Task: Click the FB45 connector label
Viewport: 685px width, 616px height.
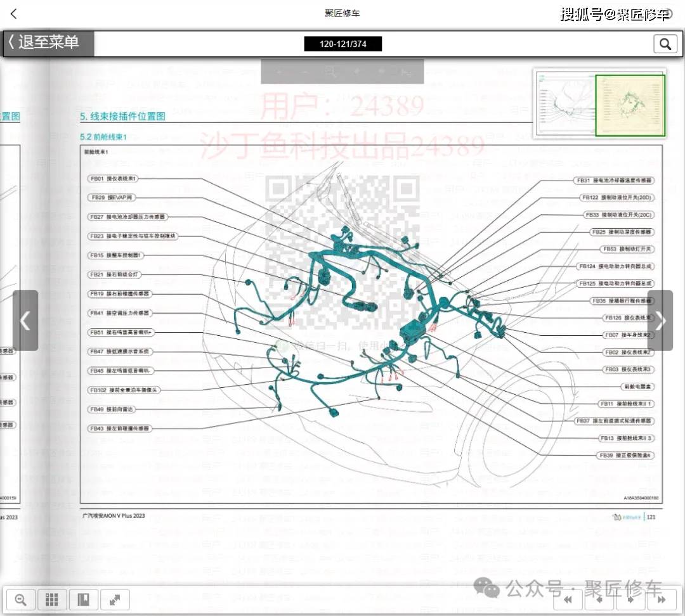Action: click(120, 371)
